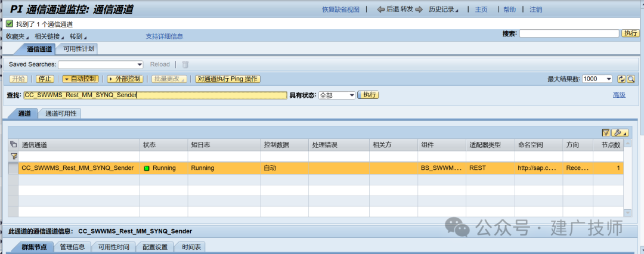Open the 相关链接 menu

click(x=49, y=36)
